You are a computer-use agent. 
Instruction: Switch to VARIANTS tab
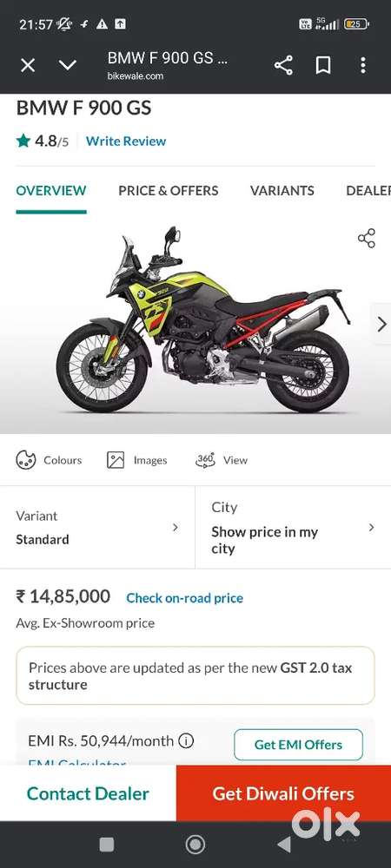coord(282,190)
